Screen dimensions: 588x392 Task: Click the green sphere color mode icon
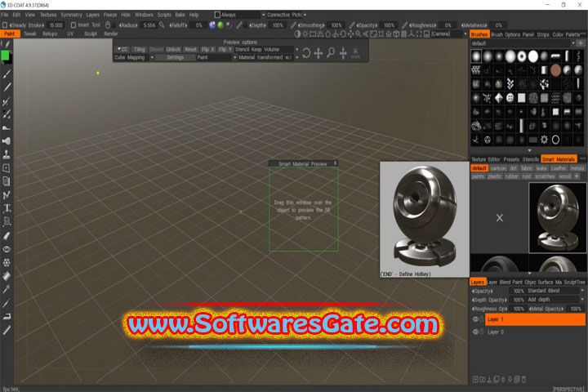click(x=220, y=25)
